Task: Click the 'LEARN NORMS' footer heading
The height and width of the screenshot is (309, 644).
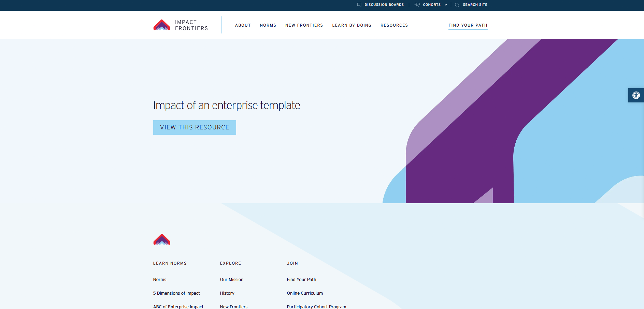Action: click(x=170, y=263)
